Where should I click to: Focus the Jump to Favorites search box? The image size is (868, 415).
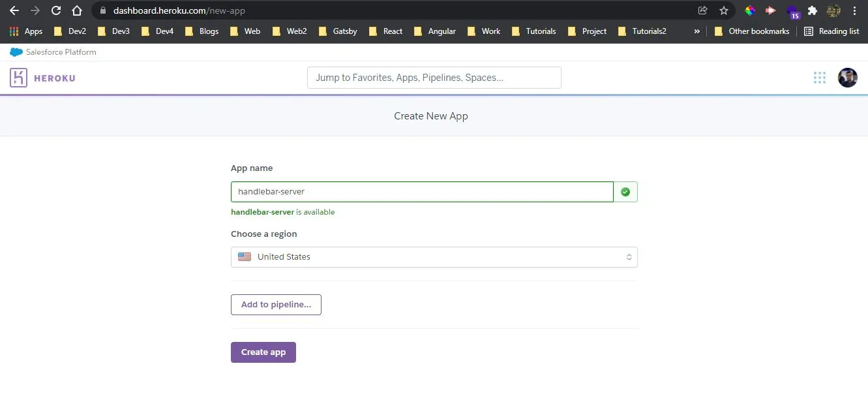(434, 78)
